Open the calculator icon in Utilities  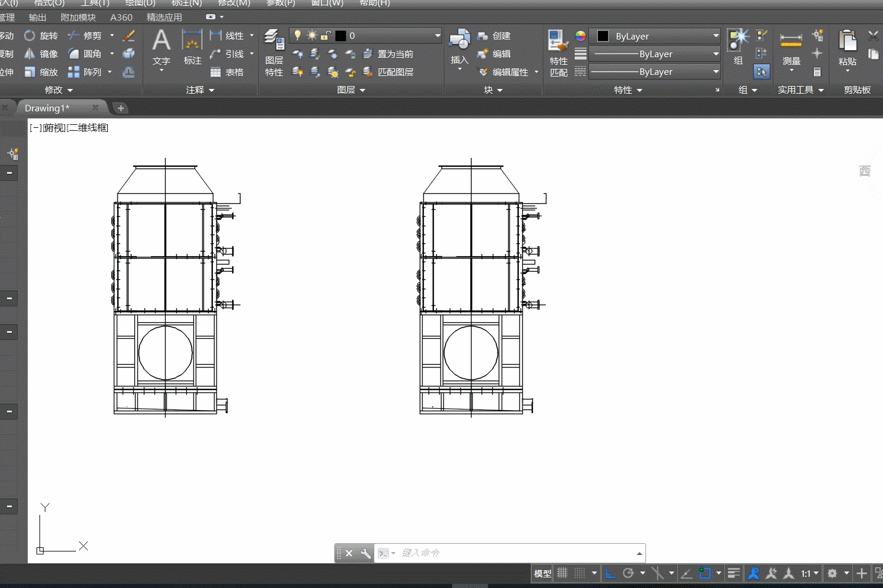817,72
